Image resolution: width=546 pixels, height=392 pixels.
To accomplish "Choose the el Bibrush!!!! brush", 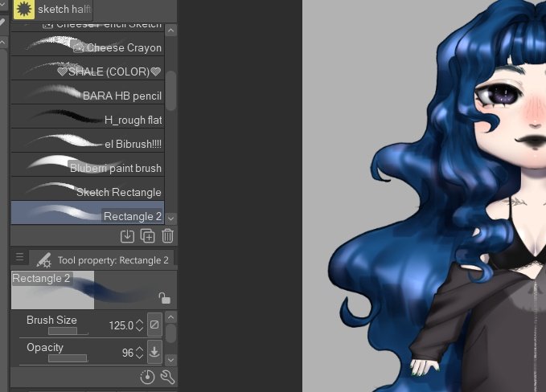I will [88, 141].
